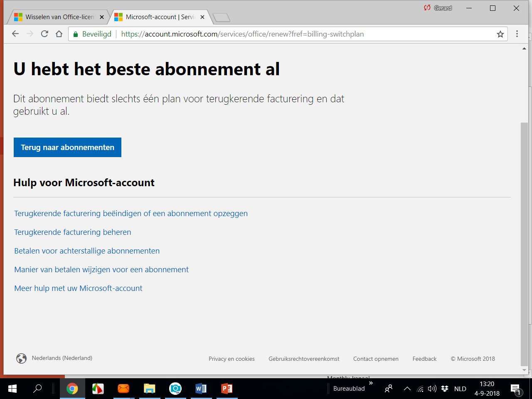Open Windows taskbar search
The width and height of the screenshot is (532, 399).
(37, 389)
